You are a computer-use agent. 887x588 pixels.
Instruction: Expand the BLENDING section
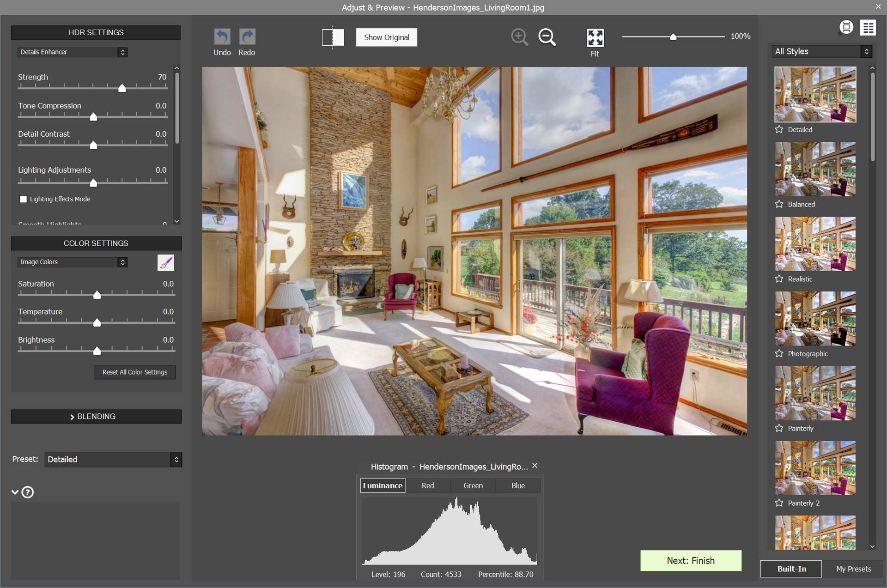[x=96, y=416]
